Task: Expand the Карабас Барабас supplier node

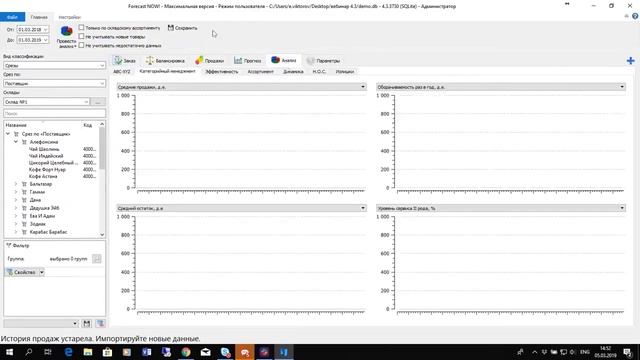Action: (x=16, y=232)
